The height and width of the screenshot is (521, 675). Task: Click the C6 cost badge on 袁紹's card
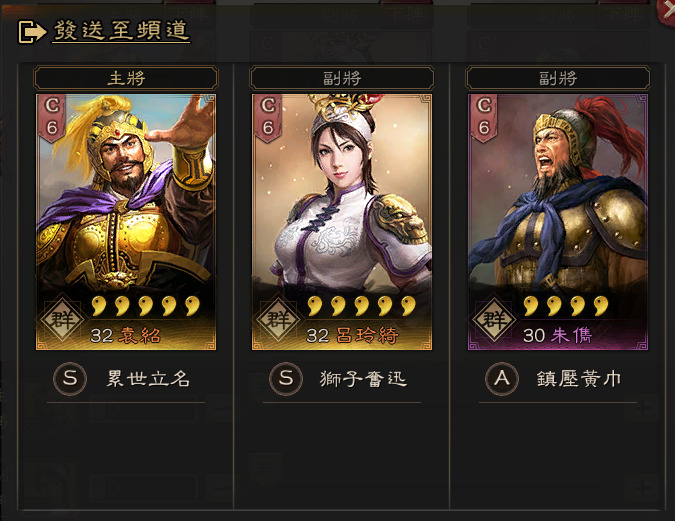[x=52, y=117]
